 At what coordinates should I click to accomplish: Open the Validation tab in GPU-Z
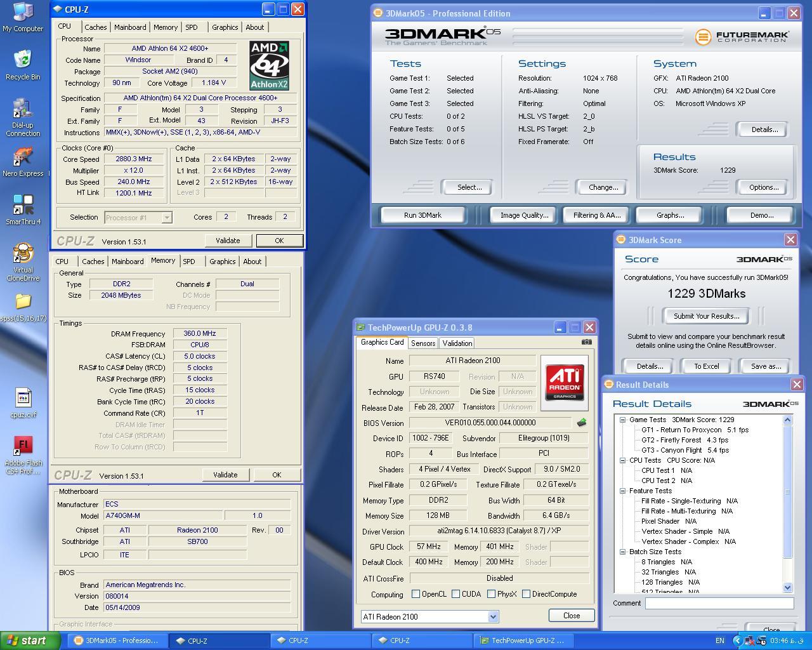click(x=457, y=343)
